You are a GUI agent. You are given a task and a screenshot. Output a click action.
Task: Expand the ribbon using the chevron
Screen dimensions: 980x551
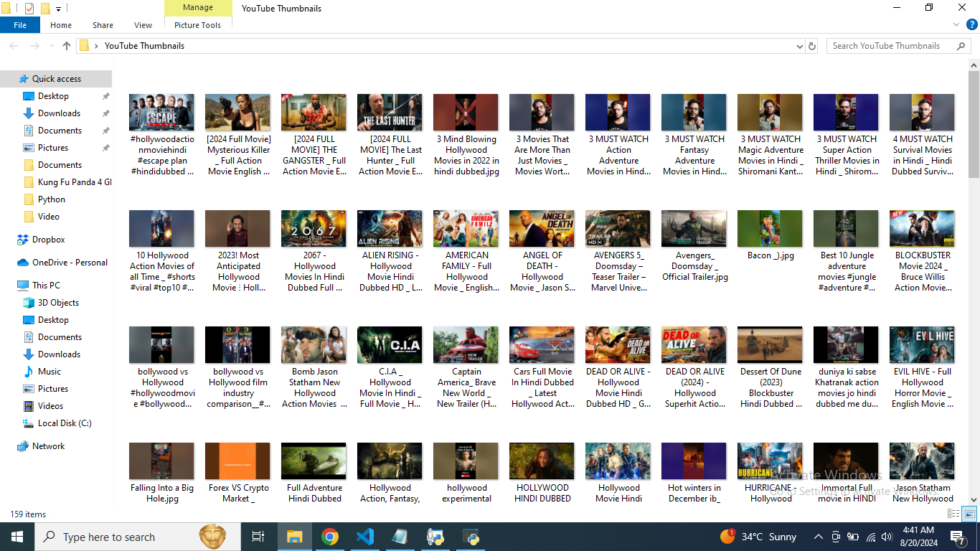click(x=956, y=24)
